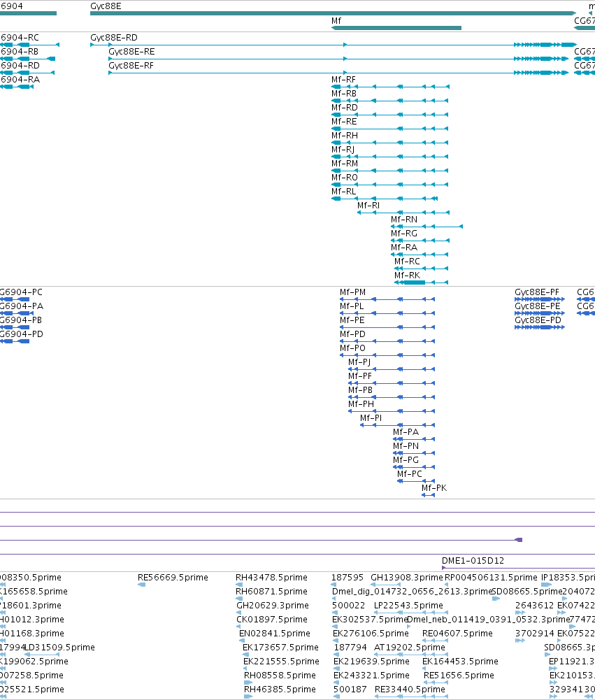Image resolution: width=595 pixels, height=700 pixels.
Task: Open protein Mf-PN
Action: [x=406, y=446]
